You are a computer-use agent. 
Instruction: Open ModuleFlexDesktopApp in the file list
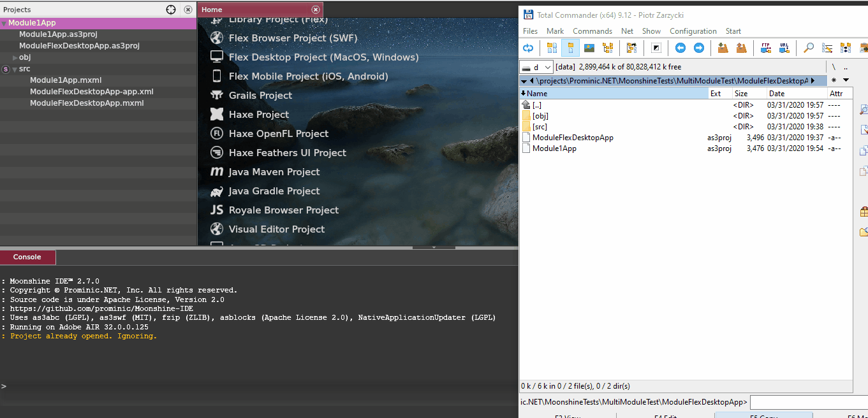point(572,137)
